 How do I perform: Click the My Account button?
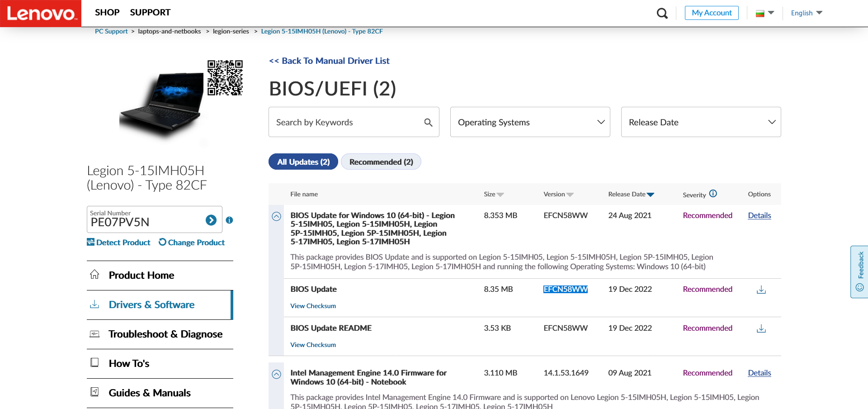pos(712,13)
